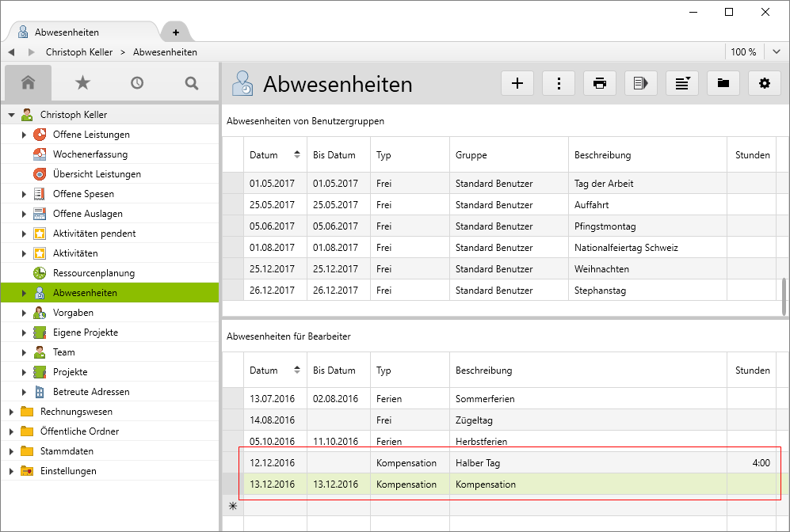Click the plus button to add absence
The width and height of the screenshot is (790, 532).
(x=517, y=83)
